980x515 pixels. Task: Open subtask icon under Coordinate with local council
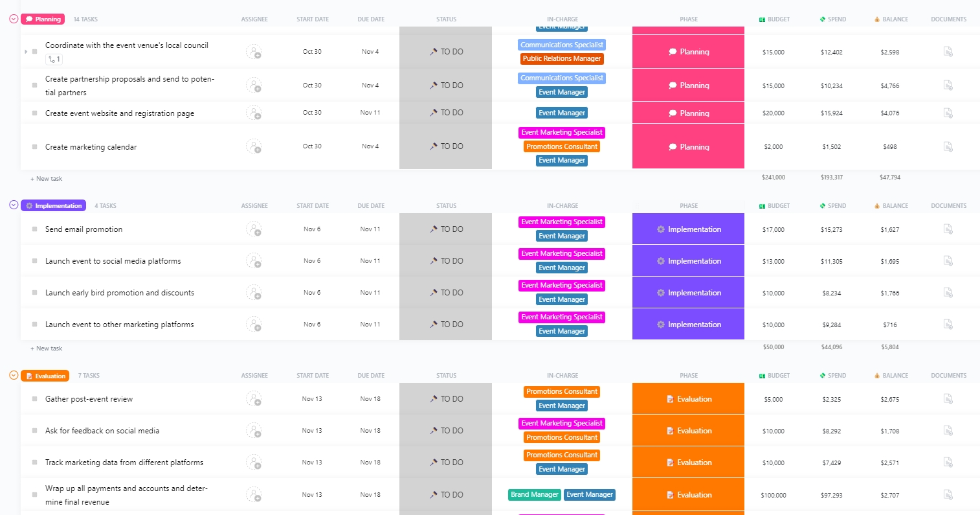click(x=54, y=59)
